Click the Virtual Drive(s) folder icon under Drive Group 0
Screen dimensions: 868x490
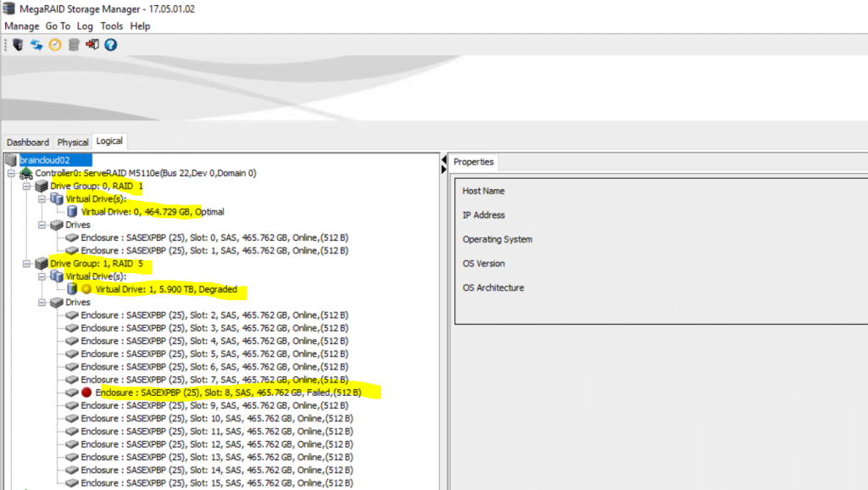[57, 198]
